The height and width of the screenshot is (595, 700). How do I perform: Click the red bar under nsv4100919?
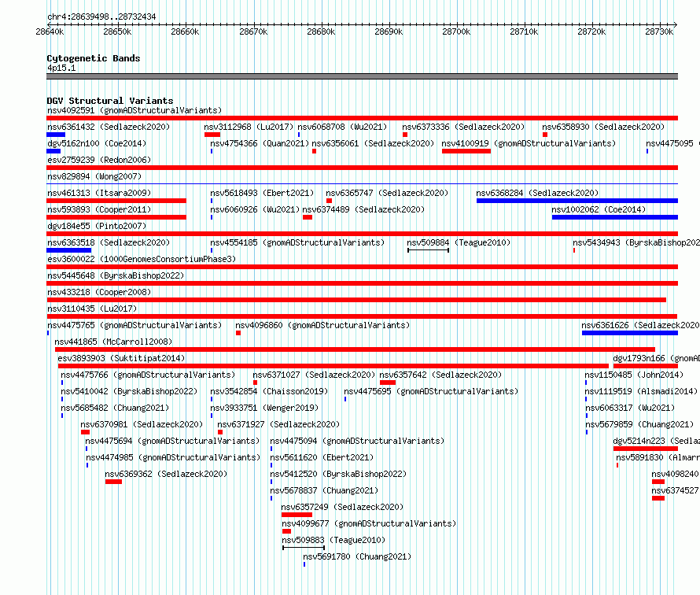(466, 151)
